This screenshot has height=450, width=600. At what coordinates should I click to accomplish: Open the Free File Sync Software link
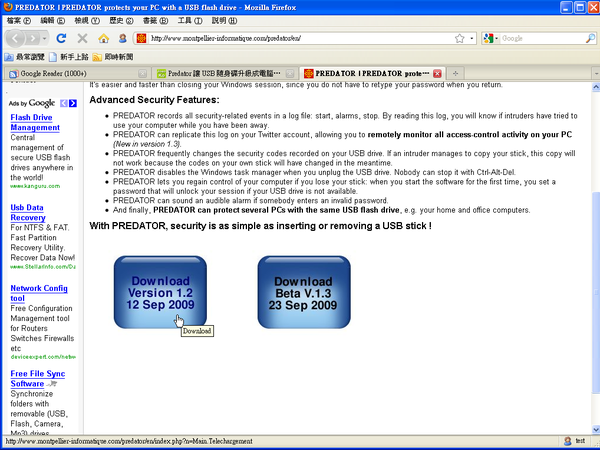tap(38, 378)
